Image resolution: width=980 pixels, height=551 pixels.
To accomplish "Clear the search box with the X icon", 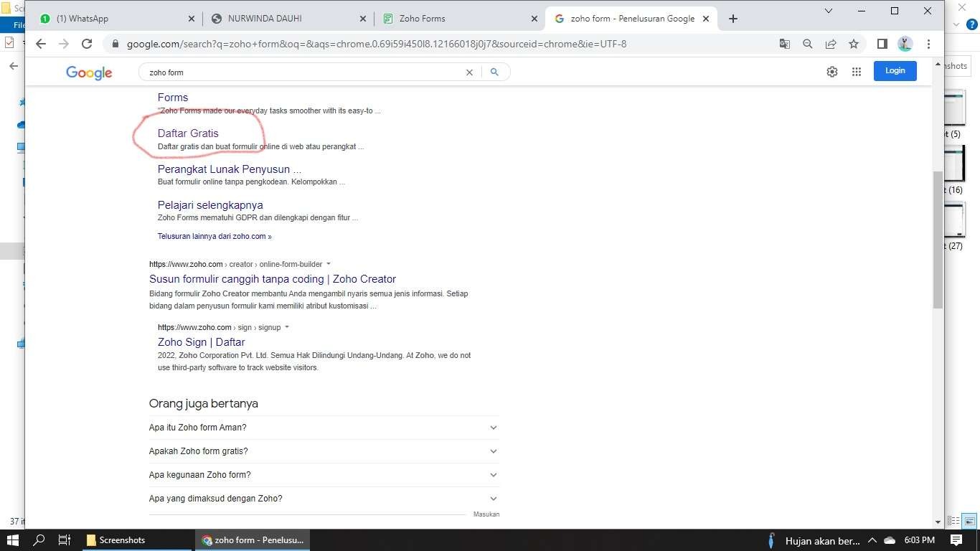I will [x=470, y=72].
